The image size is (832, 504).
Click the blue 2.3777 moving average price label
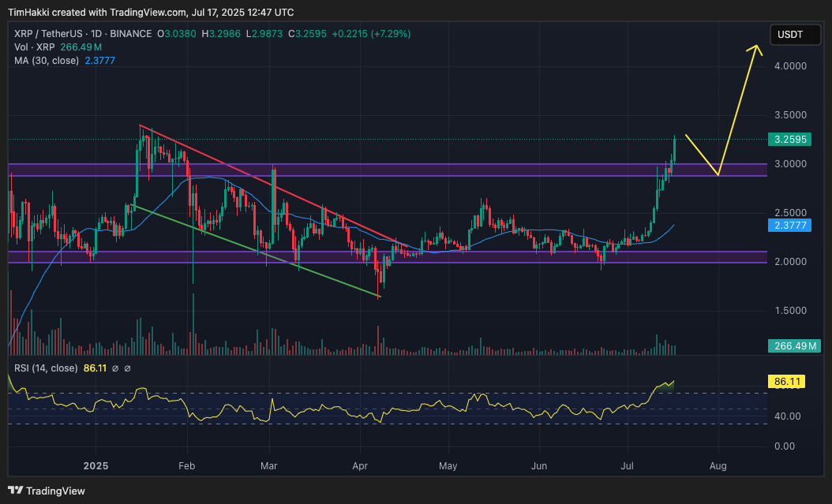click(789, 226)
